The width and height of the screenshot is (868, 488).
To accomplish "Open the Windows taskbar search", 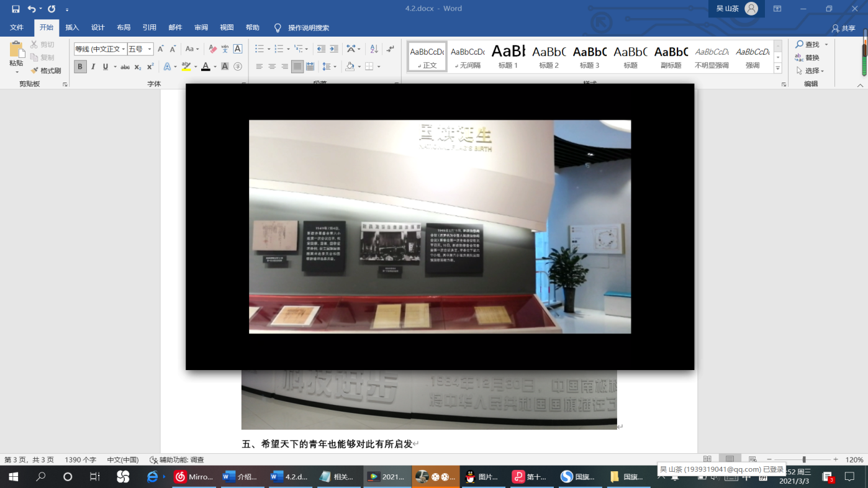I will [41, 477].
